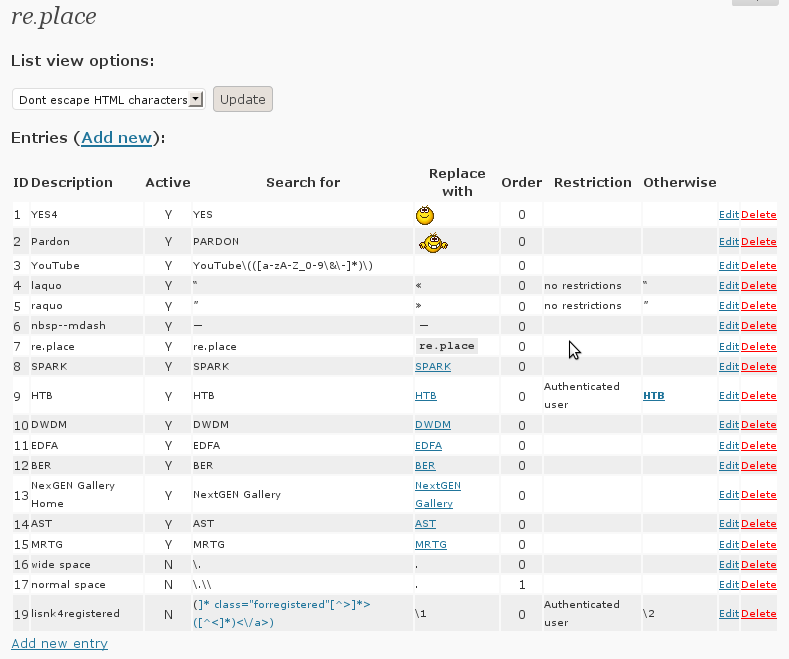Viewport: 789px width, 659px height.
Task: Delete the lisnk4registered entry
Action: [758, 614]
